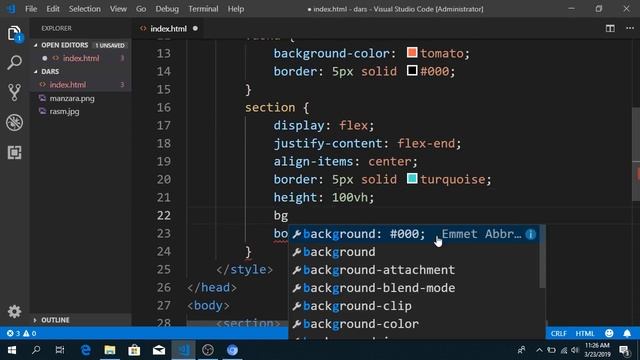
Task: Open notifications bell in status bar
Action: [627, 333]
